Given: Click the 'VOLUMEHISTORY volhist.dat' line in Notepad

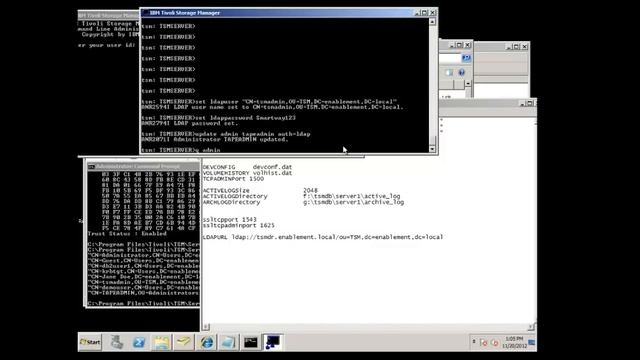Looking at the screenshot, I should tap(247, 173).
